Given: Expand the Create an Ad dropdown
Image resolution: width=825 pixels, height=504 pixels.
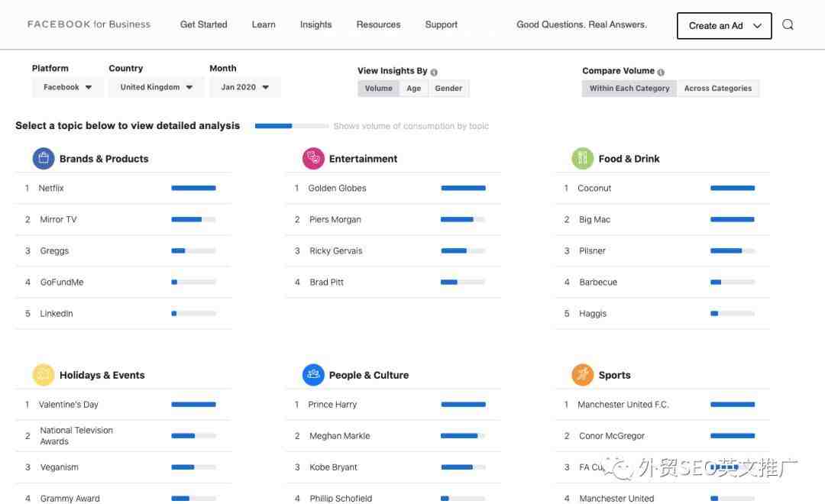Looking at the screenshot, I should [x=724, y=26].
